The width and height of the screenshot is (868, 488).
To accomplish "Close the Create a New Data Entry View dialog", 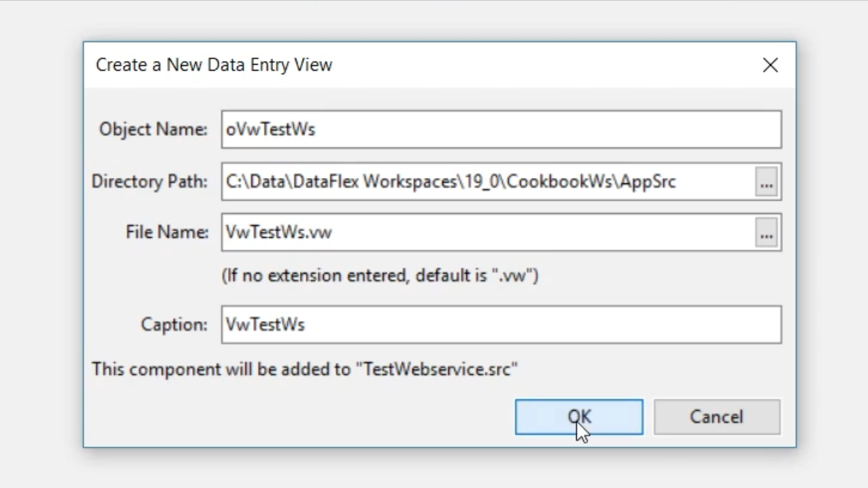I will (770, 65).
